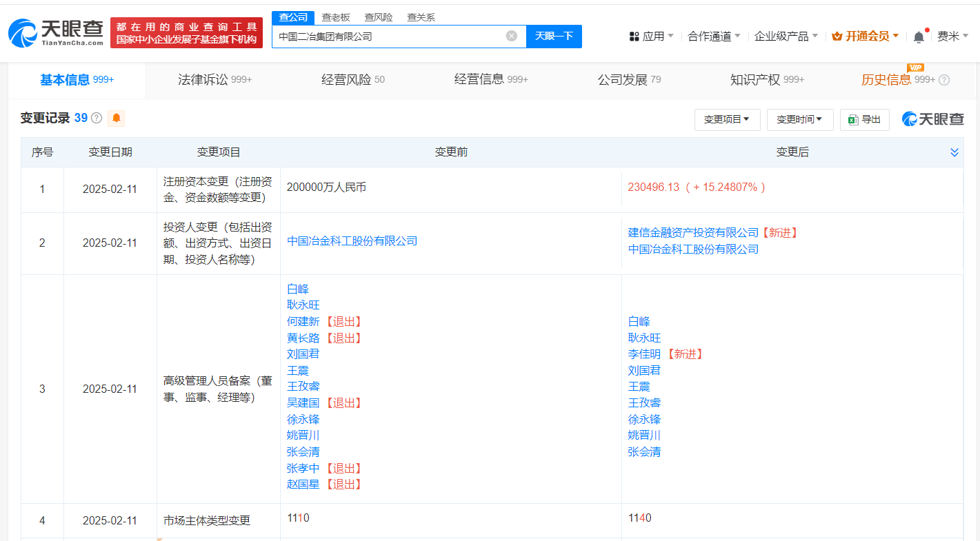Open the 开通会员 dropdown

pos(865,37)
